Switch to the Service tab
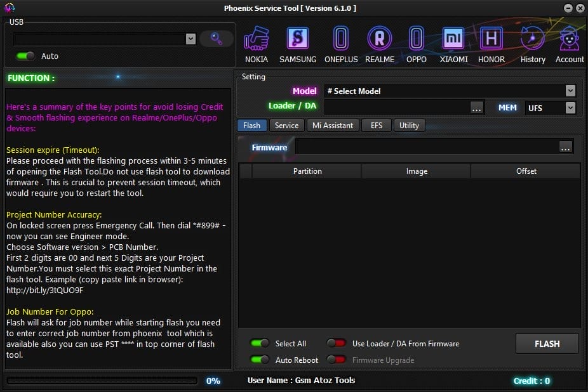The height and width of the screenshot is (392, 588). [286, 125]
